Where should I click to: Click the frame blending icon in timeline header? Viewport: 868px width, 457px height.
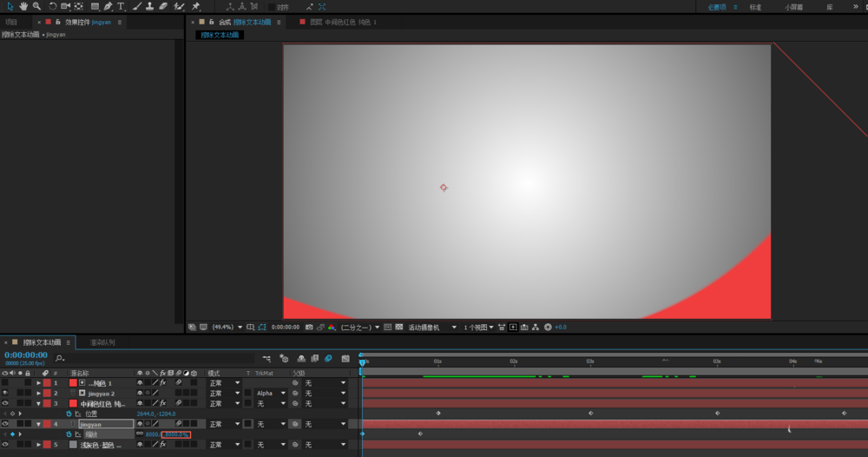[314, 359]
